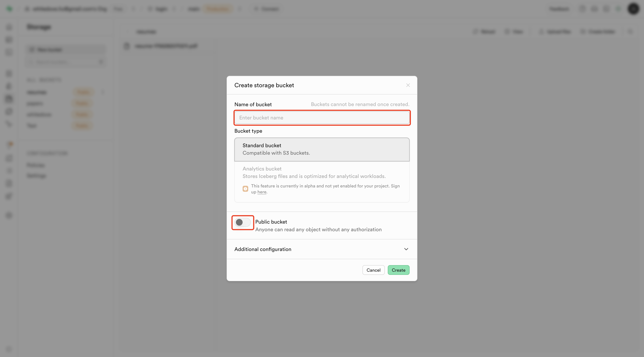The width and height of the screenshot is (644, 357).
Task: Close the Create storage bucket dialog
Action: click(x=408, y=85)
